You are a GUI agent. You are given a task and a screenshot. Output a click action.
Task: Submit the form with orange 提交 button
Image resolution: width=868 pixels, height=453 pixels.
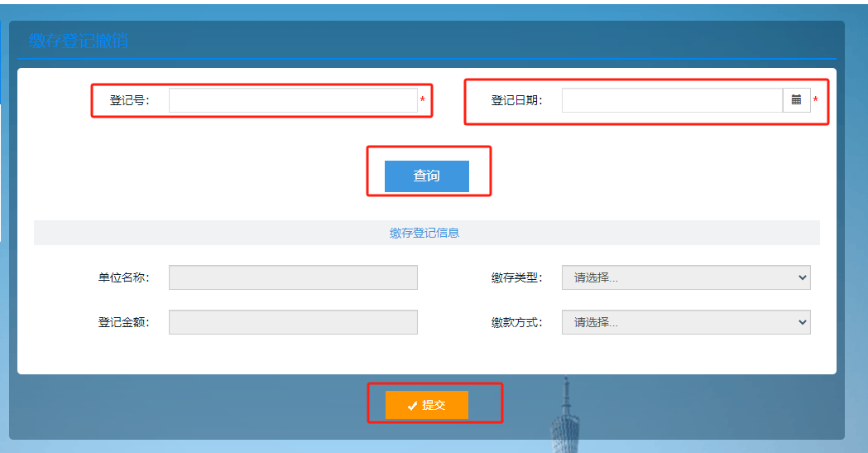pos(427,405)
